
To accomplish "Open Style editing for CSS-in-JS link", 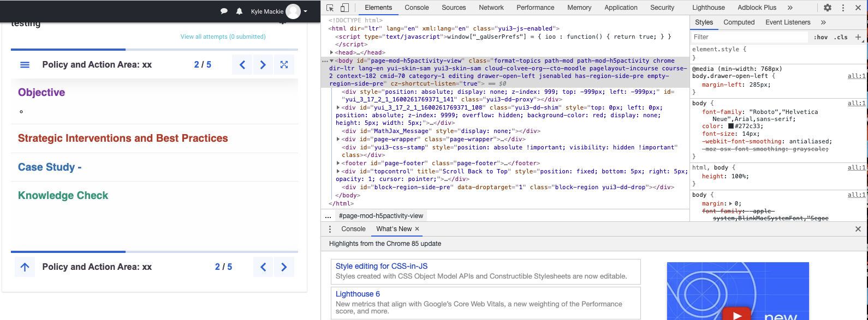I will click(382, 267).
